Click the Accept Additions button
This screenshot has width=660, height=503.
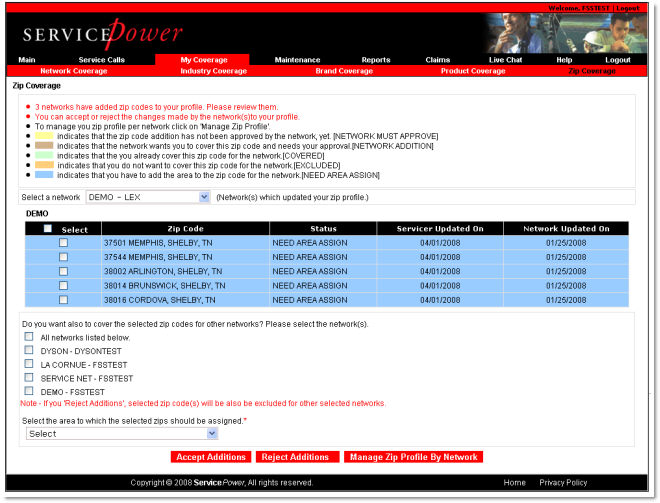[210, 457]
